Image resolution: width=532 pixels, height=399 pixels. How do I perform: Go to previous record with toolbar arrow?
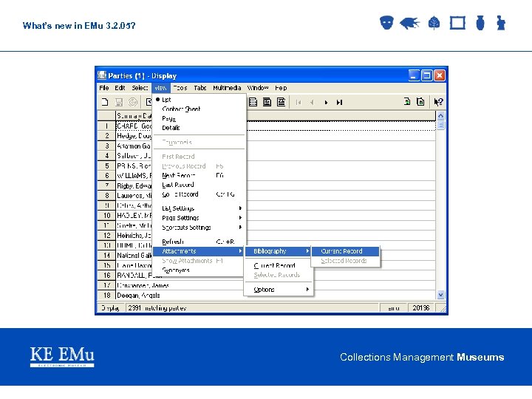click(312, 102)
